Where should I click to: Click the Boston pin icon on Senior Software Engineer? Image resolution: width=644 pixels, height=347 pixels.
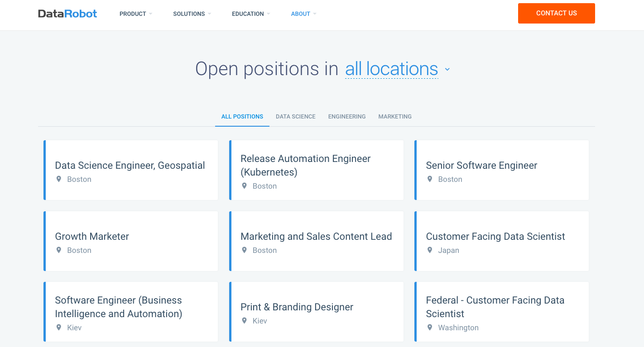coord(429,179)
